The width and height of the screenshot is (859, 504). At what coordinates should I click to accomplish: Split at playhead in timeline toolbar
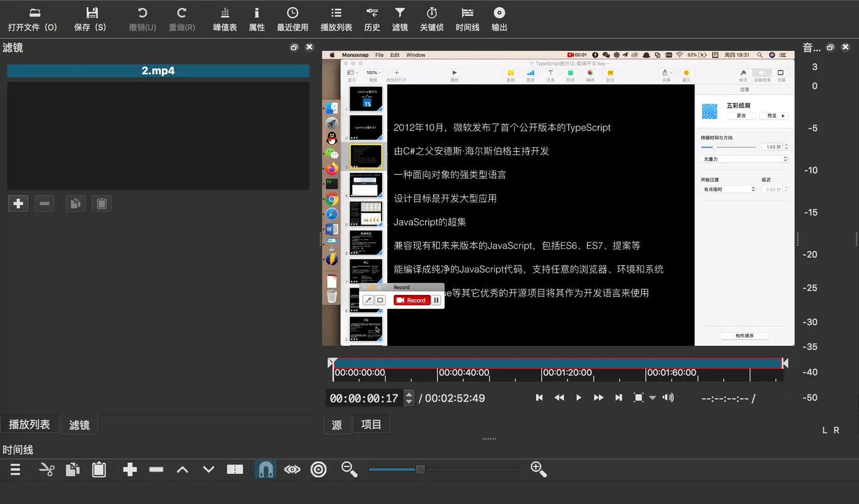click(x=235, y=470)
